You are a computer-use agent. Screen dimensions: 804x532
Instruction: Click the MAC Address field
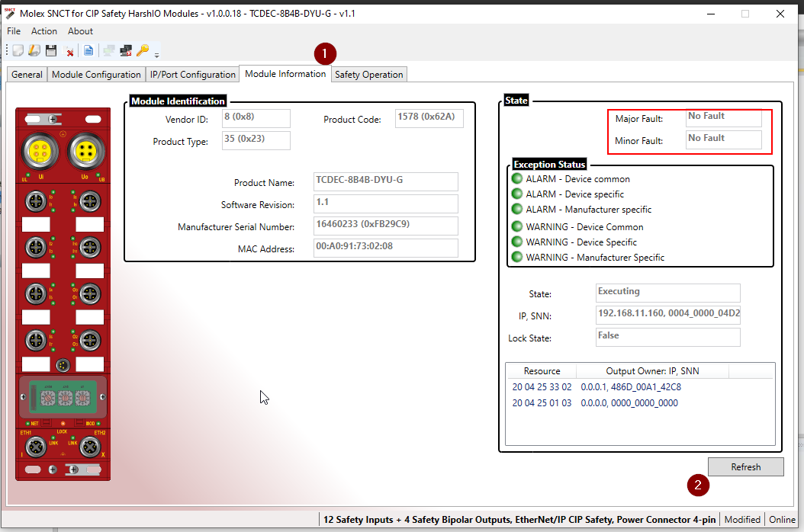click(x=385, y=248)
